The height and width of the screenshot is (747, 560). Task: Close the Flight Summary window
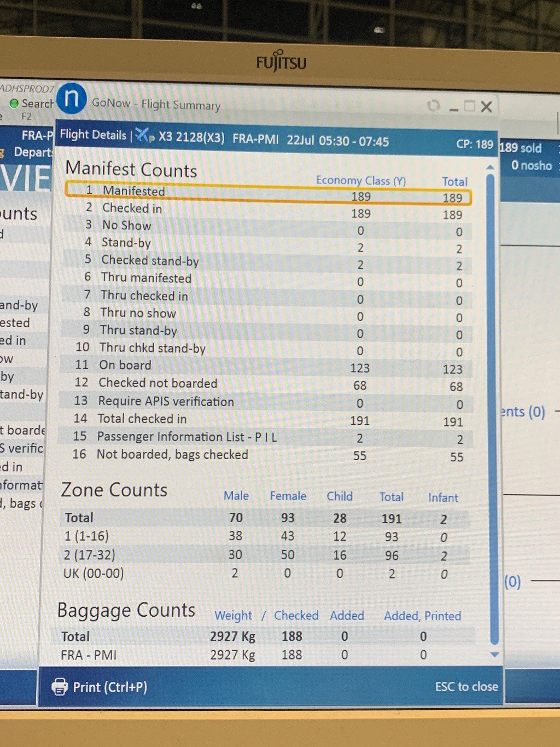[x=486, y=107]
